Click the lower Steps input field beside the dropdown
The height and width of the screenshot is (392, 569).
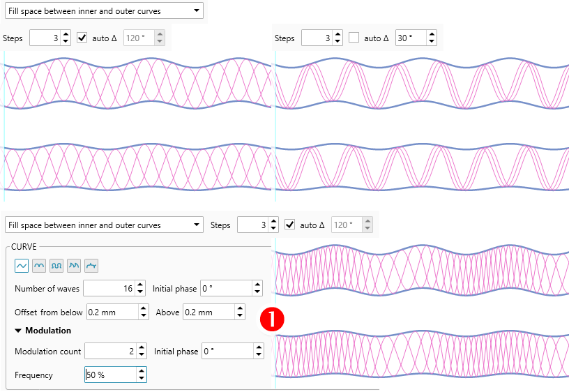(253, 225)
